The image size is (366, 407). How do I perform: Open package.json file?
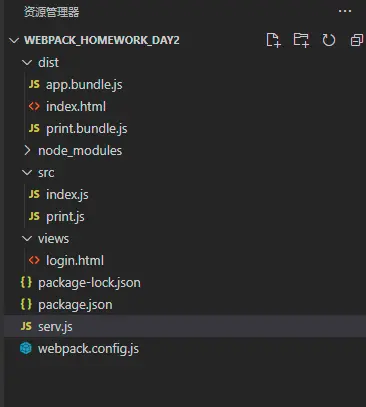75,305
